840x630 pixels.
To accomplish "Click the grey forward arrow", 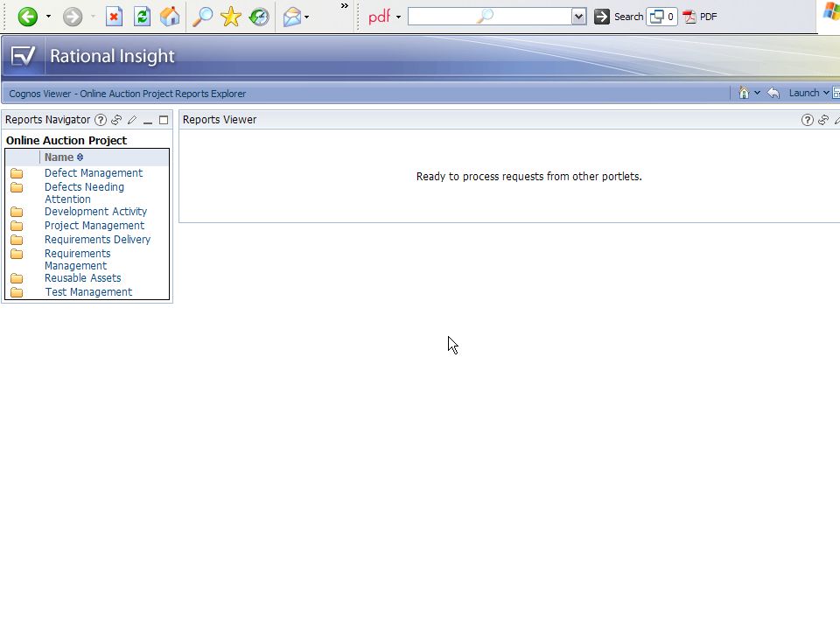I will tap(73, 17).
